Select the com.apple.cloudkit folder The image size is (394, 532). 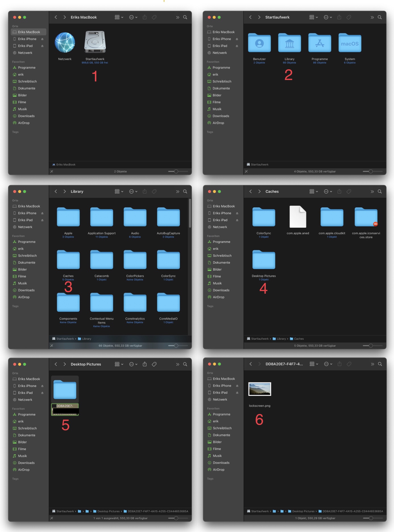332,217
